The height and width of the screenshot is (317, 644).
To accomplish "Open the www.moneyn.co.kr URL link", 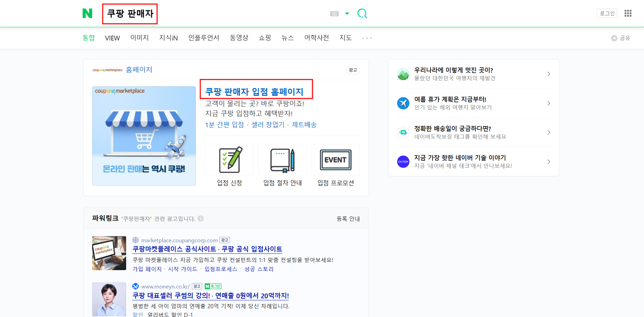I will (x=166, y=286).
